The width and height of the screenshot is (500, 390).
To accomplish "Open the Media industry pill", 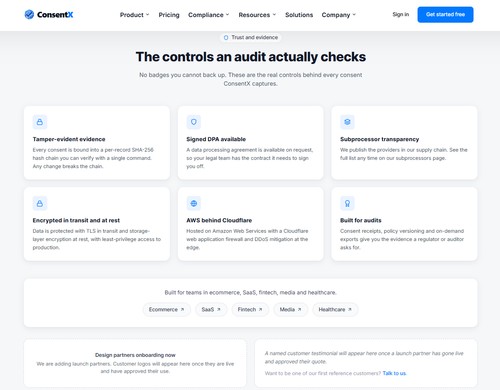I will [291, 309].
